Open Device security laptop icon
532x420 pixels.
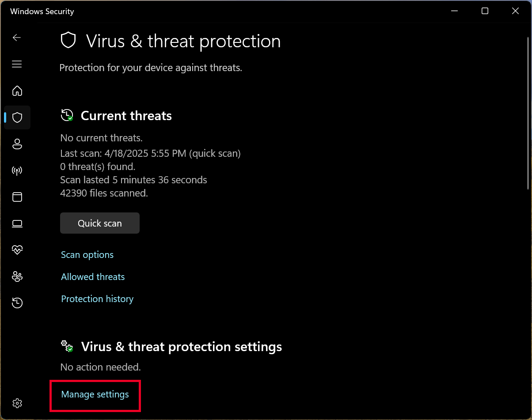point(17,223)
